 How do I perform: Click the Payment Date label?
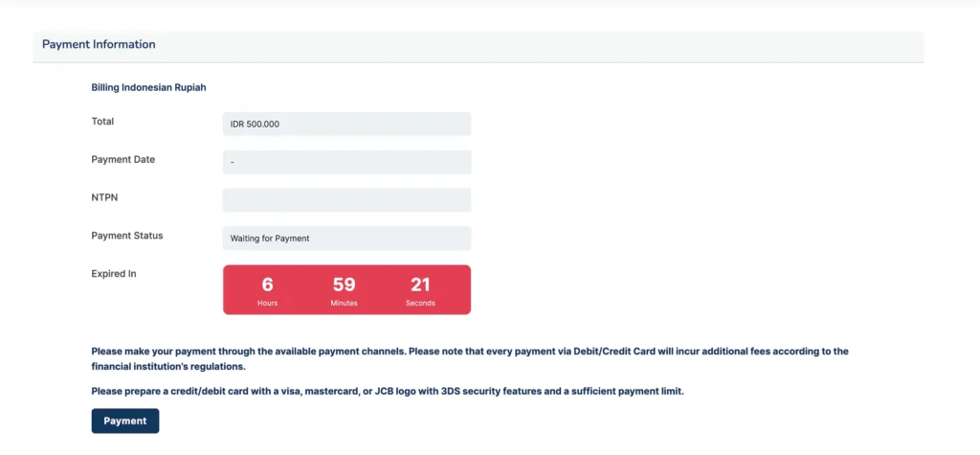tap(122, 159)
